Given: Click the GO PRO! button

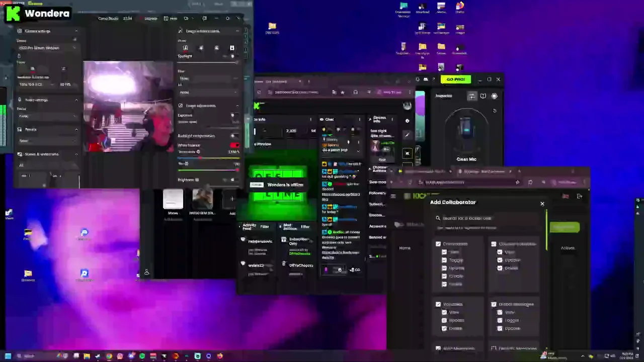Looking at the screenshot, I should (456, 79).
